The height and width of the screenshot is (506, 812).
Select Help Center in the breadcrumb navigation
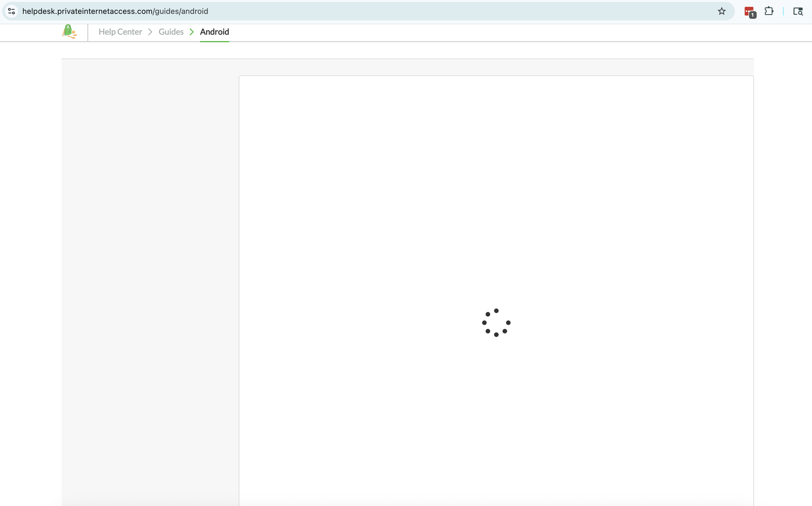pyautogui.click(x=120, y=32)
